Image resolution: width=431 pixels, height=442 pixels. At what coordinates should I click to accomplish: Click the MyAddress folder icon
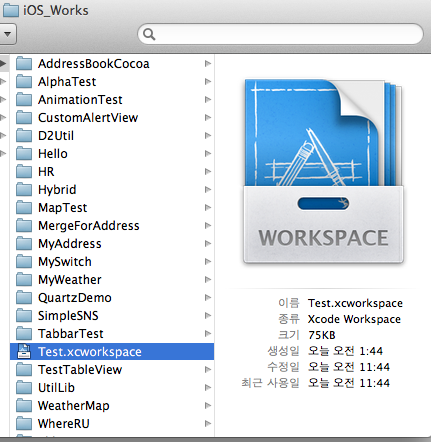tap(24, 243)
